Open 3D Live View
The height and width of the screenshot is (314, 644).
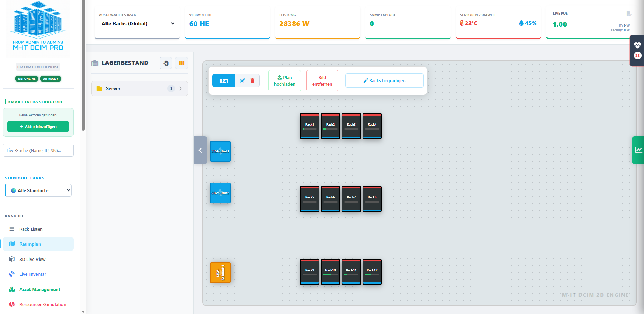(38, 259)
